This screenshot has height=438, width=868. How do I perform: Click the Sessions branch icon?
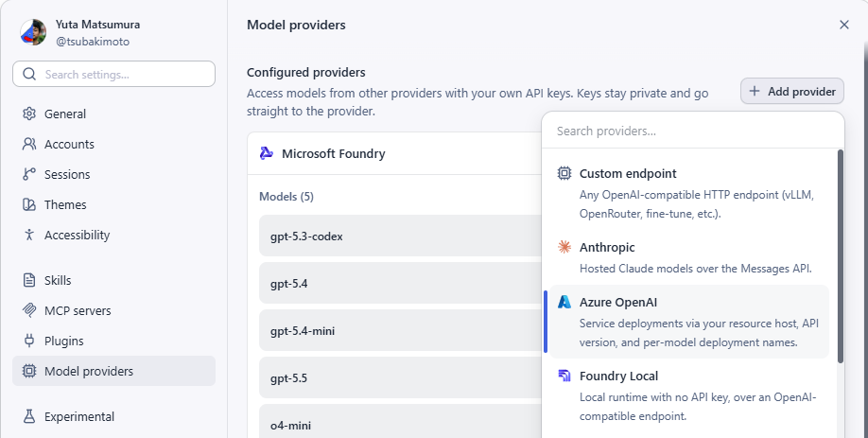(x=28, y=174)
